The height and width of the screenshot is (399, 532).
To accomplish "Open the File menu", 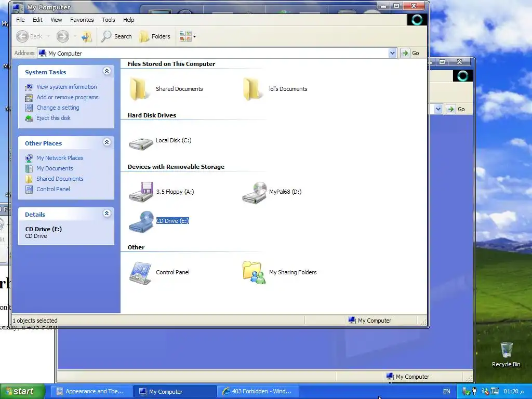I will (x=20, y=20).
